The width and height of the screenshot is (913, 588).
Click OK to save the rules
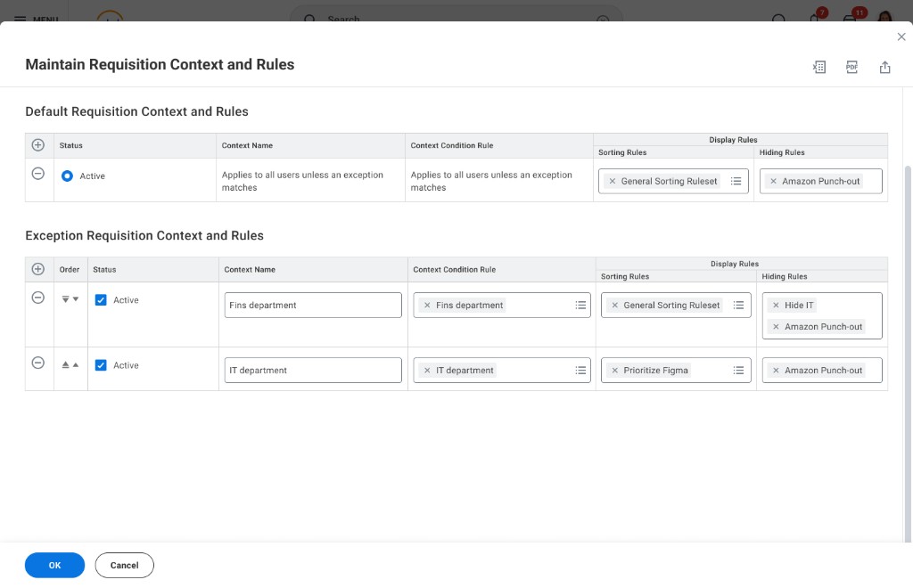(54, 565)
